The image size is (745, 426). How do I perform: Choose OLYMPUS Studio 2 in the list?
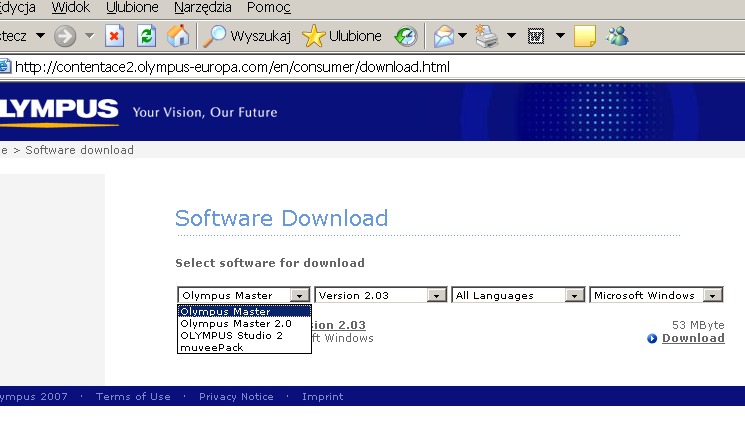[231, 336]
